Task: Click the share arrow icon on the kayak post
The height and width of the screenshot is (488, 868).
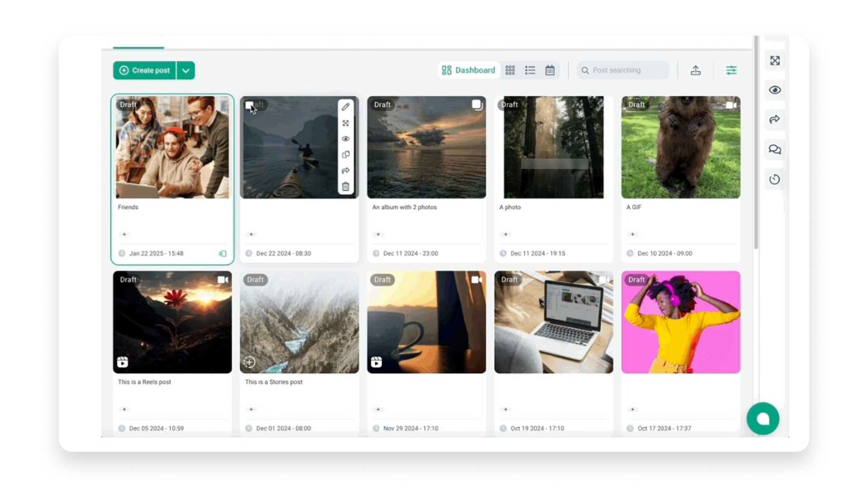Action: [345, 170]
